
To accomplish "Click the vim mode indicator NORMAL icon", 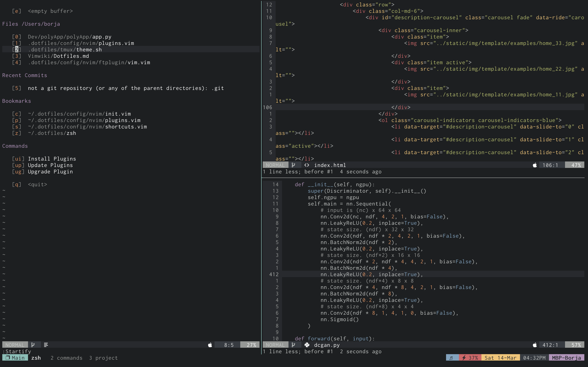I will [x=15, y=345].
